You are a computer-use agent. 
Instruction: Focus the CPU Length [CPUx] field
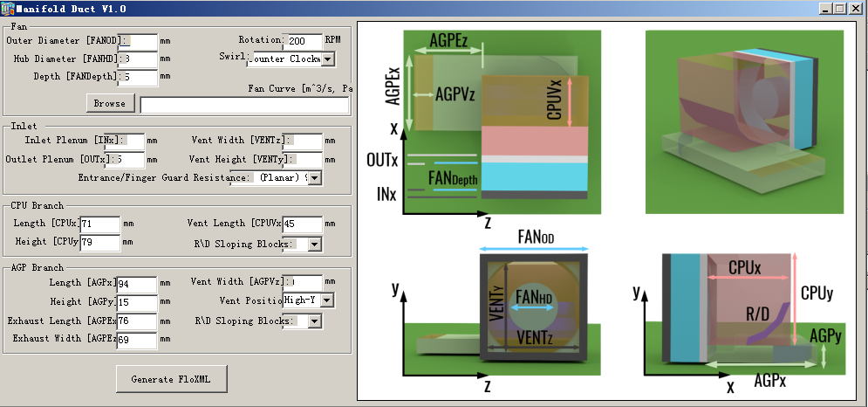click(x=99, y=224)
